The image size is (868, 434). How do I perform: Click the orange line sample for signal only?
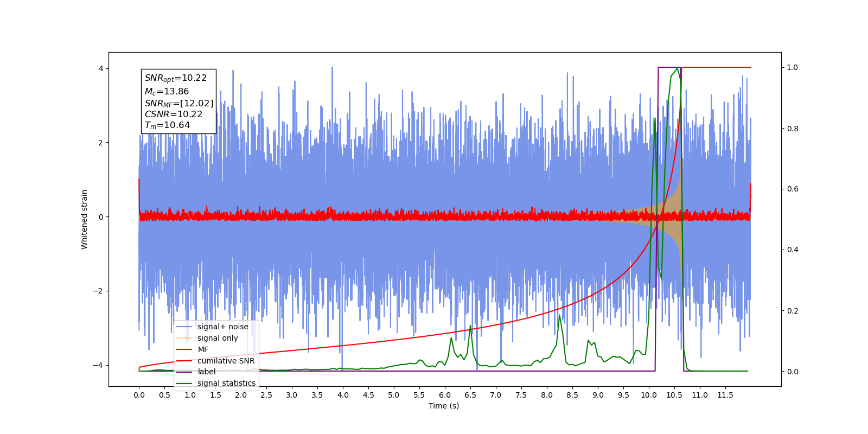pyautogui.click(x=184, y=338)
